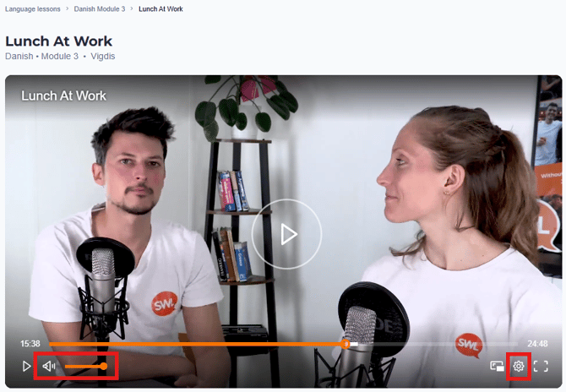This screenshot has height=392, width=566.
Task: Click the 15:38 elapsed time label
Action: click(30, 344)
